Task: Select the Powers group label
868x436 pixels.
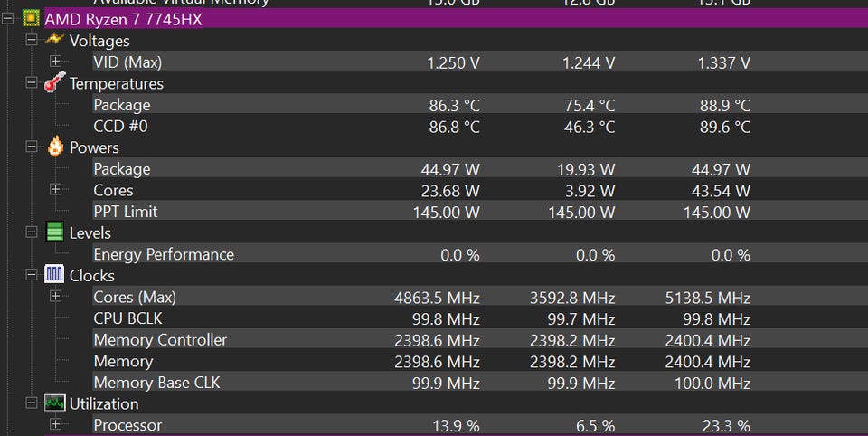Action: pyautogui.click(x=94, y=147)
